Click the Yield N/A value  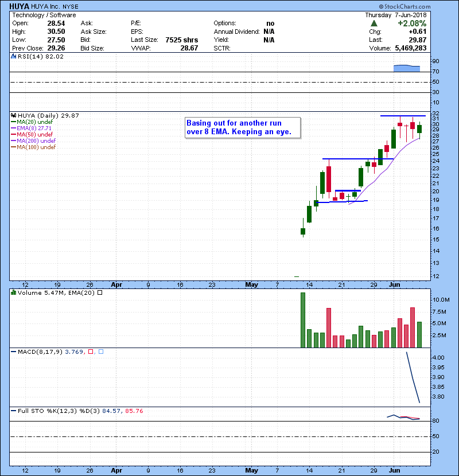point(269,40)
